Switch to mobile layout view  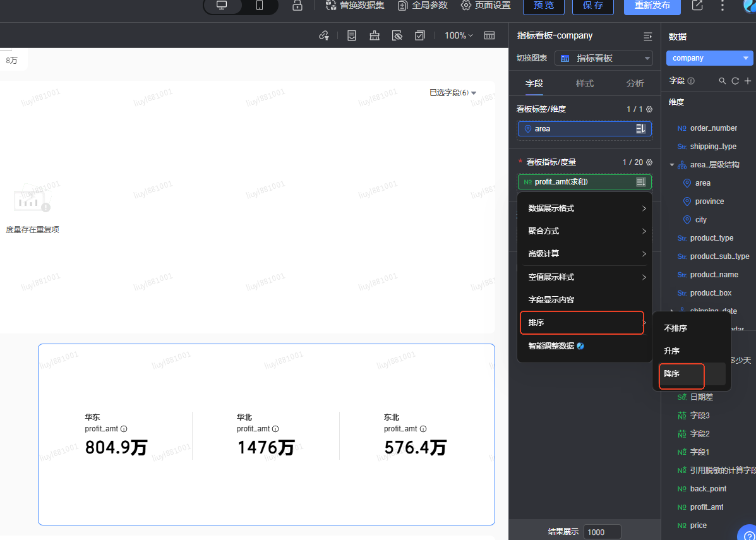(260, 6)
